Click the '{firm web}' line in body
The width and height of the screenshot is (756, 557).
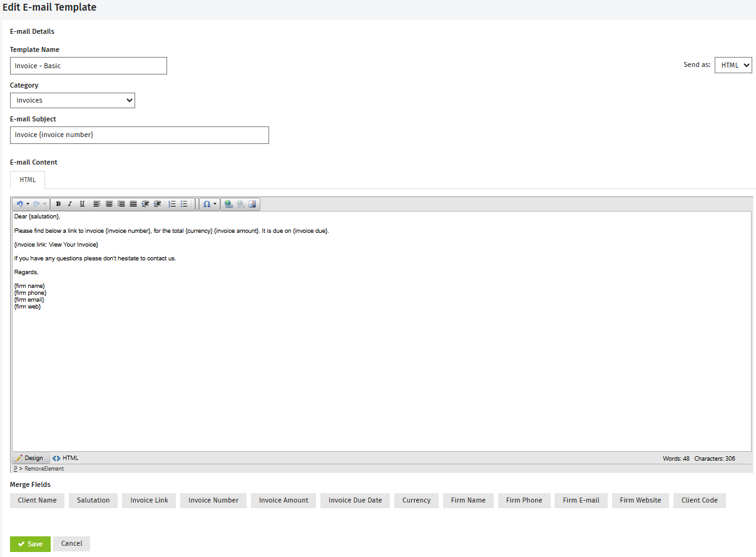[x=27, y=307]
